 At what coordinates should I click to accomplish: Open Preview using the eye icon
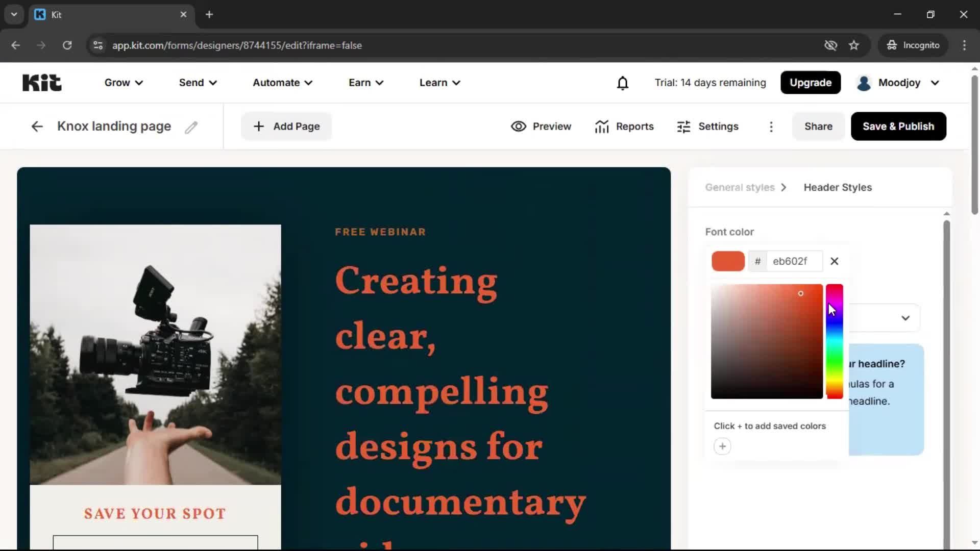(519, 126)
